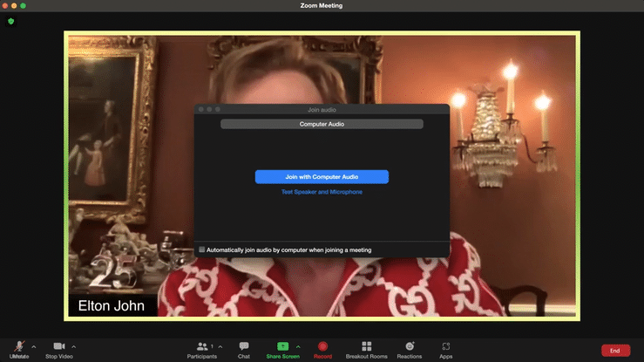
Task: Open Breakout Rooms
Action: [x=366, y=350]
